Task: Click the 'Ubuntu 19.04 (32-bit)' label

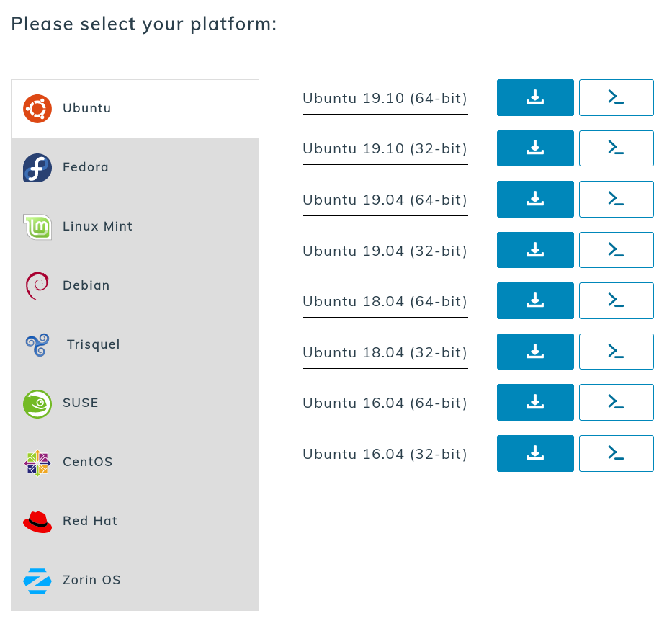Action: pyautogui.click(x=385, y=251)
